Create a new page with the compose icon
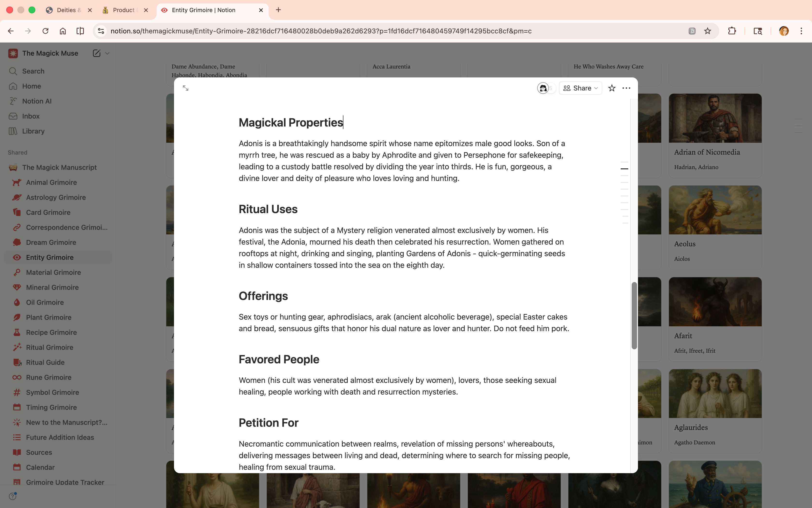 [x=97, y=53]
